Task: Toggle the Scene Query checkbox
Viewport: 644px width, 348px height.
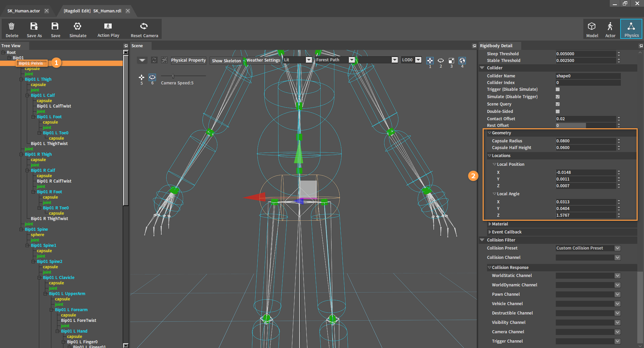Action: (x=558, y=104)
